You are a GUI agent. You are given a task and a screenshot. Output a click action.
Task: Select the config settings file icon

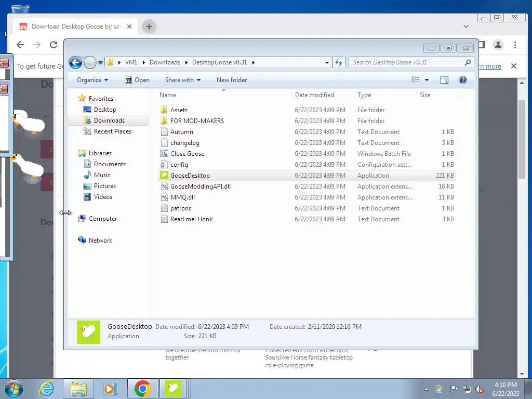pos(164,165)
